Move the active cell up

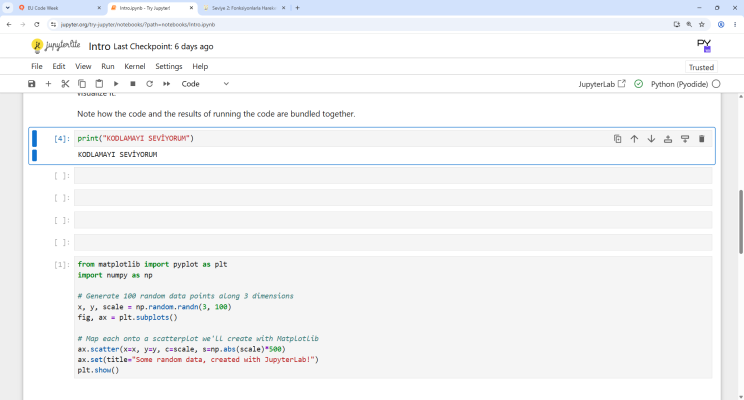pos(634,139)
